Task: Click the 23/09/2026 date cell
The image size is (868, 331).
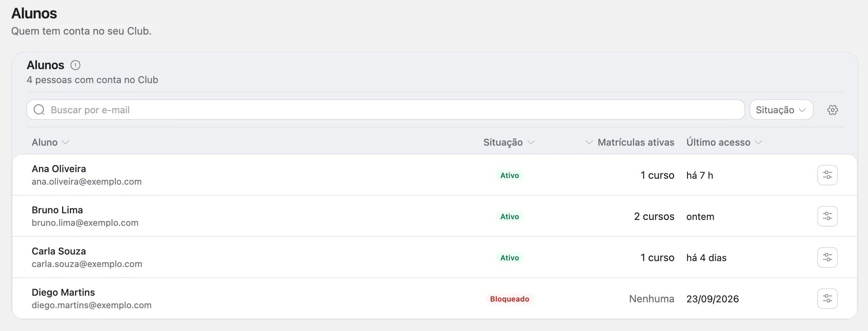Action: pyautogui.click(x=713, y=299)
